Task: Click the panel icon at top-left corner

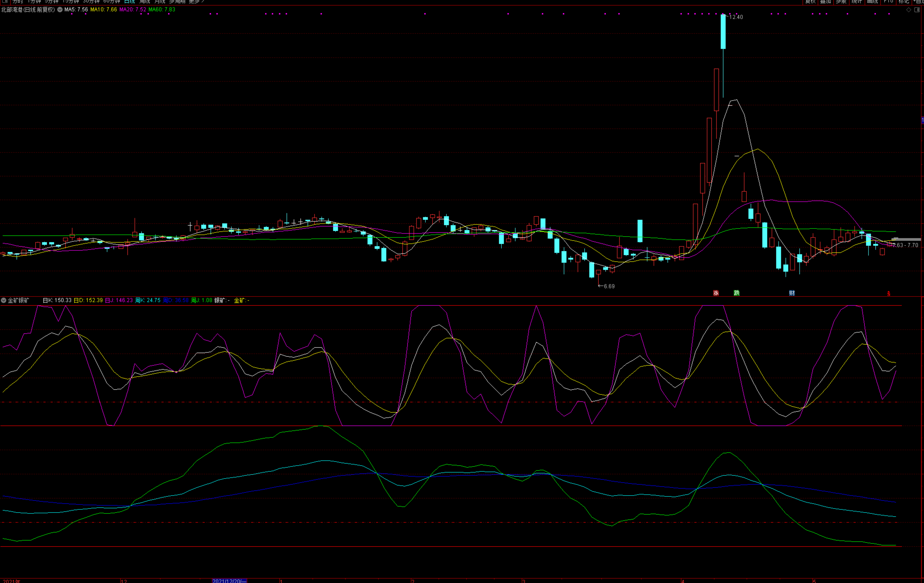Action: (5, 1)
